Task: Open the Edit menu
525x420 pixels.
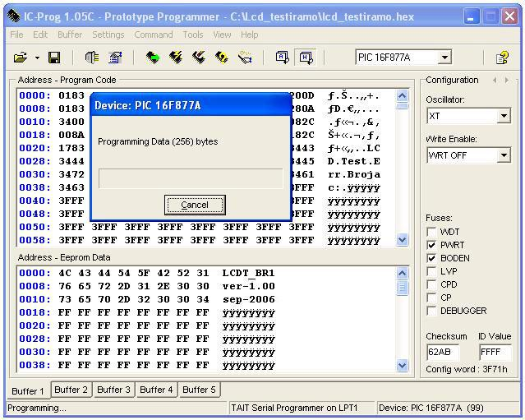Action: pyautogui.click(x=40, y=35)
